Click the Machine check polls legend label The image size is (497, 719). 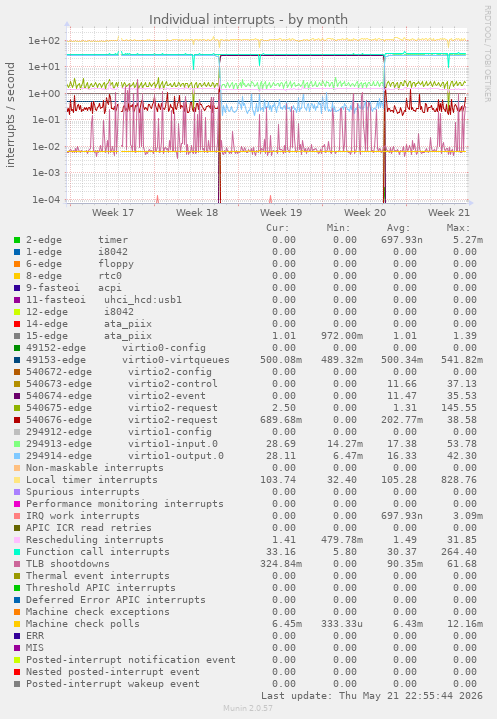(83, 624)
